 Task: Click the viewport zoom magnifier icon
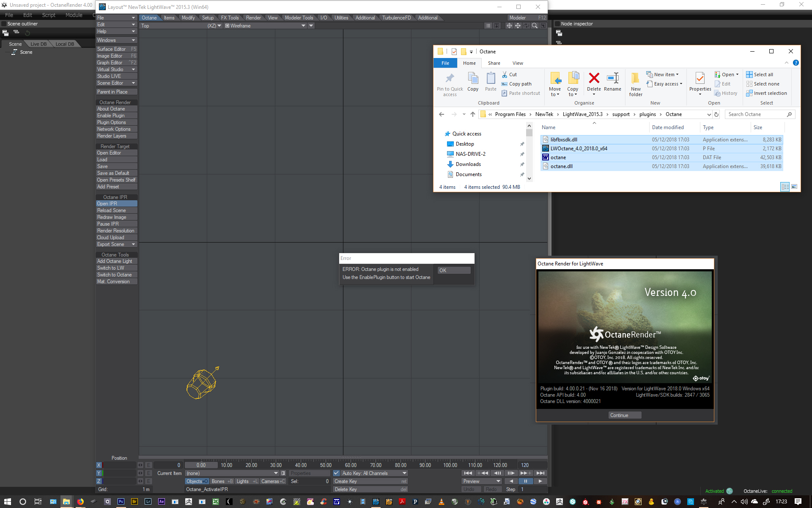[x=535, y=26]
